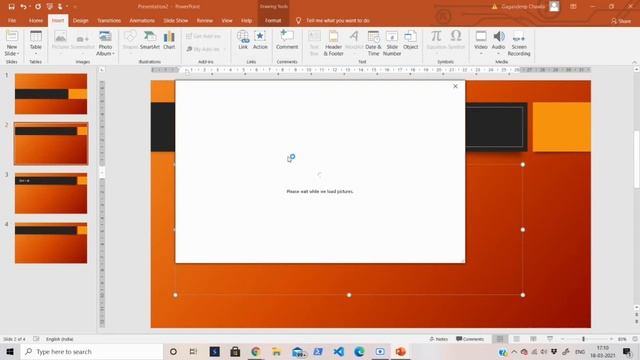Expand the Audio dropdown
This screenshot has width=640, height=360.
click(498, 53)
